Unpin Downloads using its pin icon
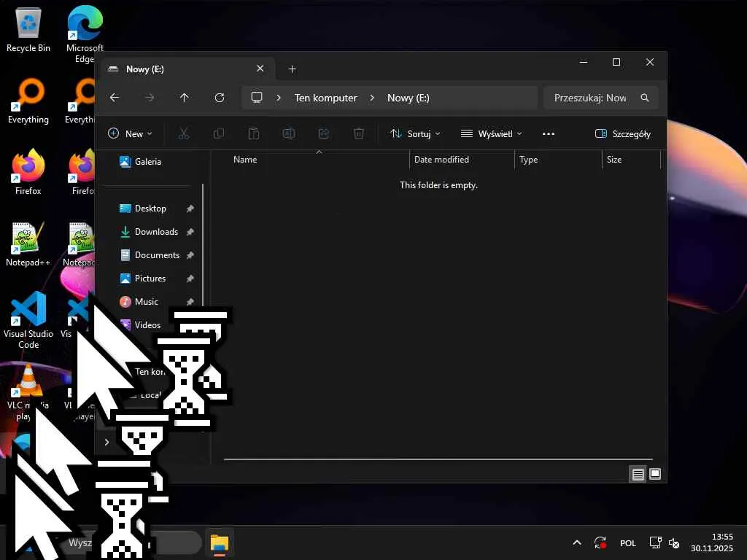The width and height of the screenshot is (747, 560). 190,232
